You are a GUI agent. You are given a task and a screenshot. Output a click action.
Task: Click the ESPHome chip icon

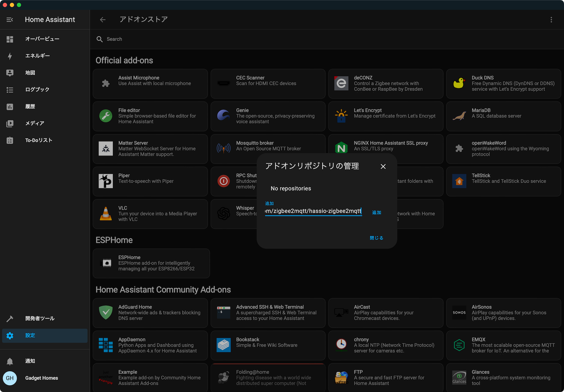106,263
